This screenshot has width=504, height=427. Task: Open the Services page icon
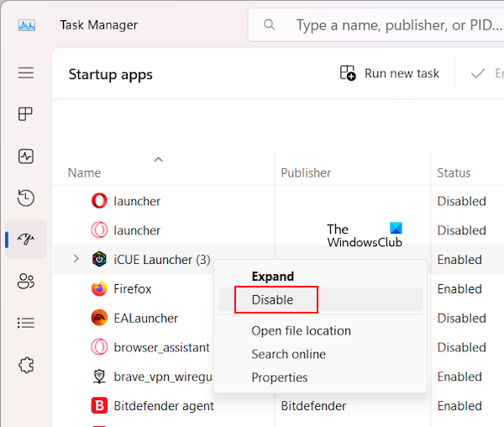point(26,365)
